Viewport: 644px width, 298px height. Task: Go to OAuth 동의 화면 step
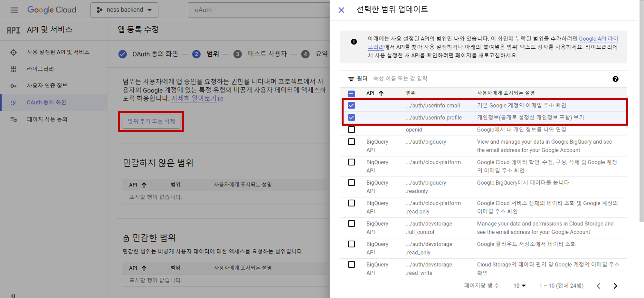148,54
